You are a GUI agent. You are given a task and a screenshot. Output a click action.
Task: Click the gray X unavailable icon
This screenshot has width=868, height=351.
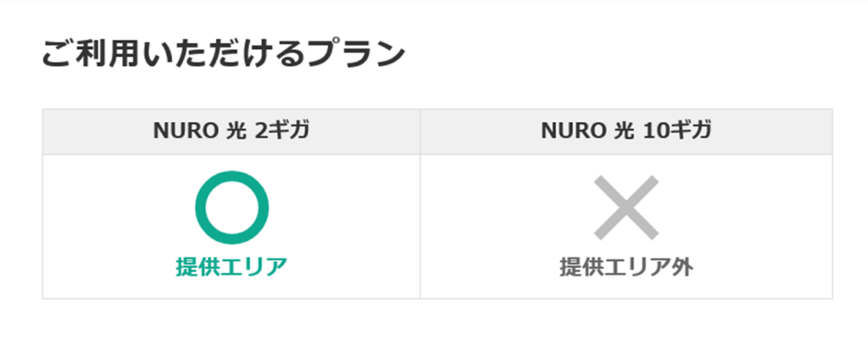point(626,207)
